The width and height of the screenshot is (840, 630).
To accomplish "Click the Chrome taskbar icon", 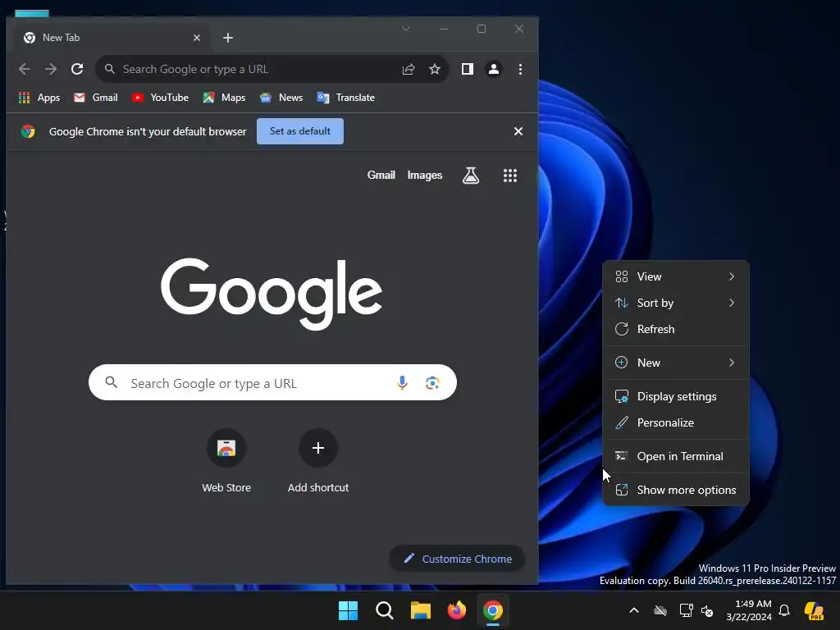I will [493, 610].
